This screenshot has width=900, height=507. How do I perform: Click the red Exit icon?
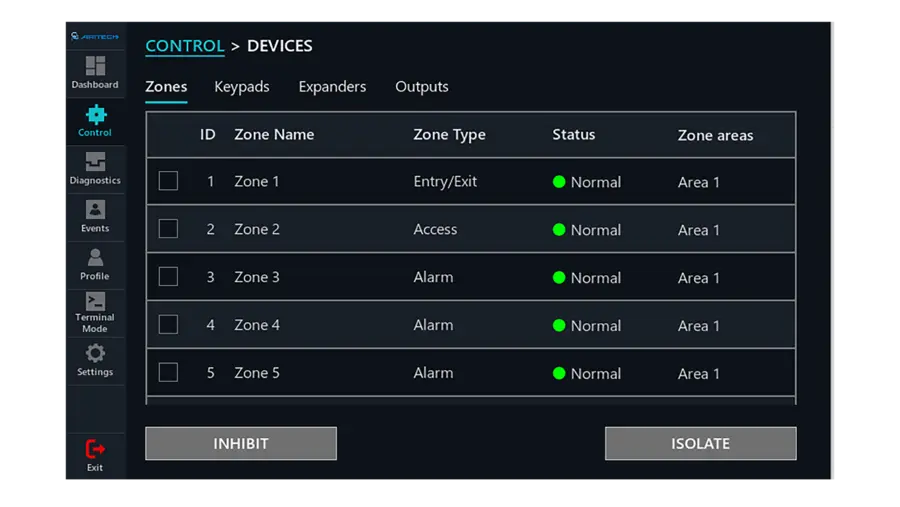[x=95, y=449]
